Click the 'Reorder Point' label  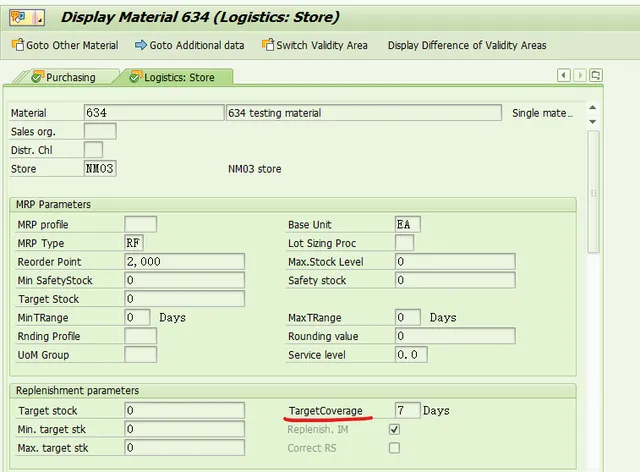(49, 262)
